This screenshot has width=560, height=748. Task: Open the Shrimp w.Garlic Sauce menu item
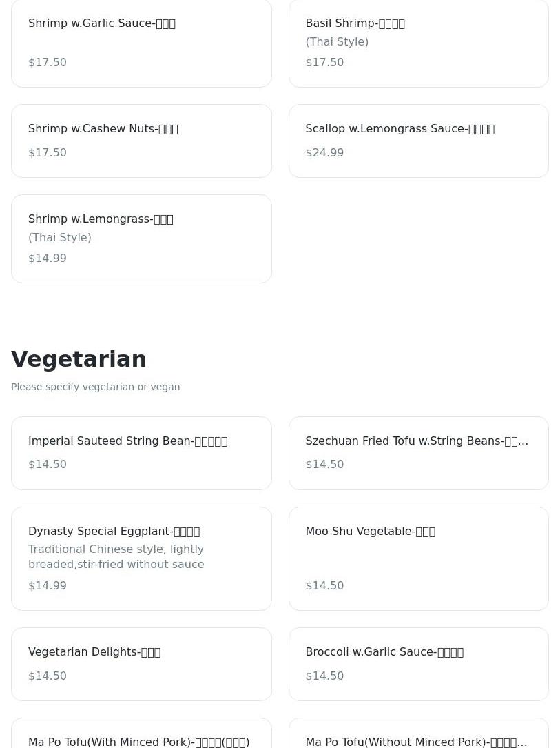click(141, 43)
